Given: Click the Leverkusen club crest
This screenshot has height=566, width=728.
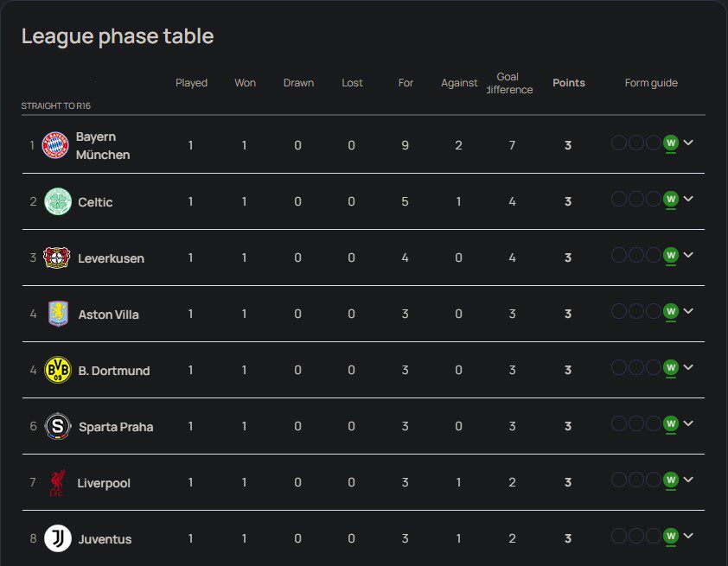Looking at the screenshot, I should point(57,258).
